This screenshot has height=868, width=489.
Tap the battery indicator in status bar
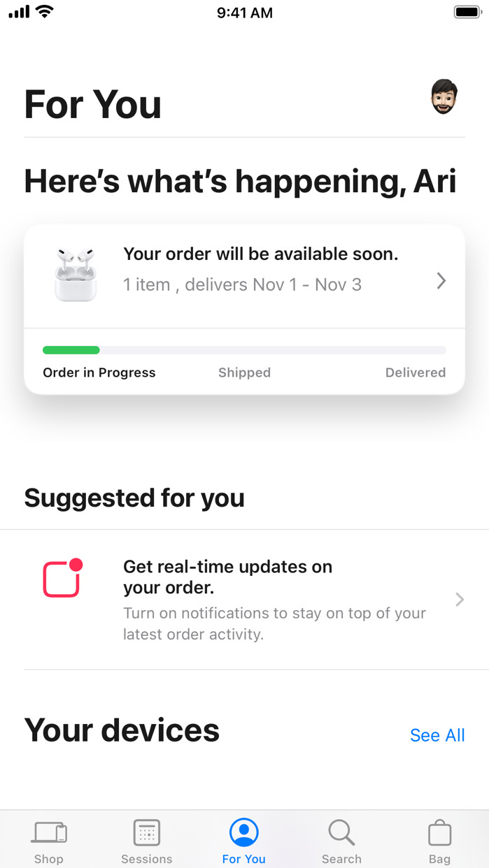pyautogui.click(x=467, y=13)
